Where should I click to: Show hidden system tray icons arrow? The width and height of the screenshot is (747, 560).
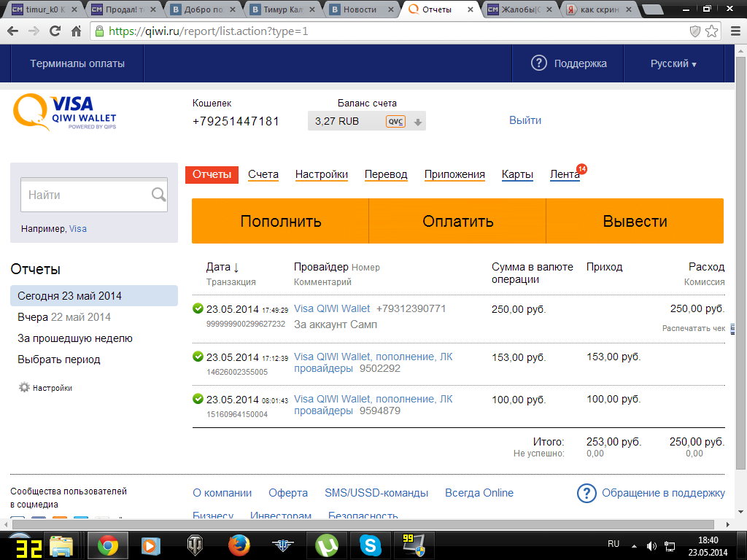click(x=634, y=546)
